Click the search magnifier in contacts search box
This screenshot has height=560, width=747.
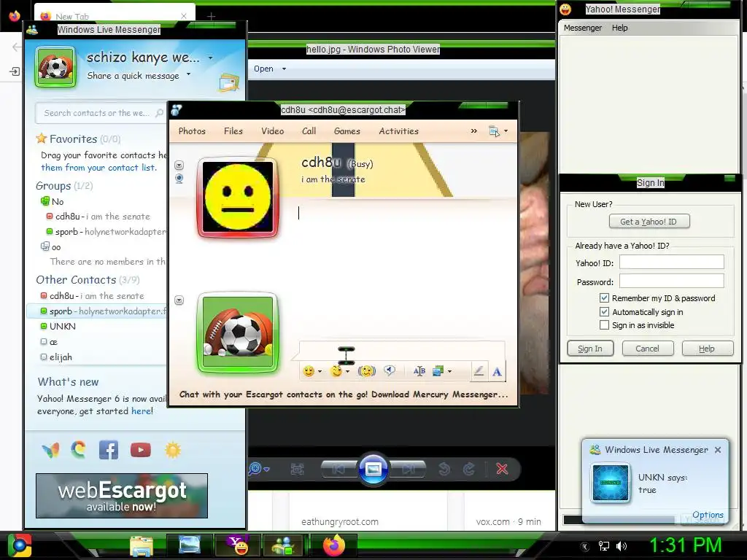click(x=159, y=113)
